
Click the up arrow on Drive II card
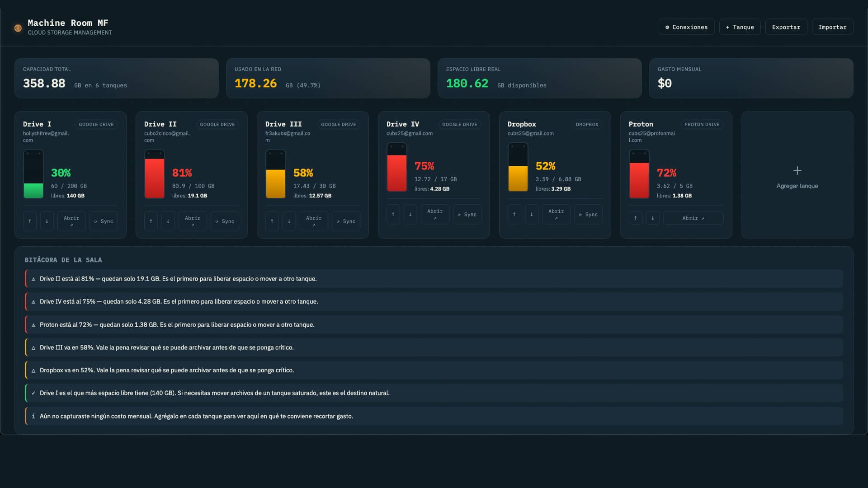(151, 221)
